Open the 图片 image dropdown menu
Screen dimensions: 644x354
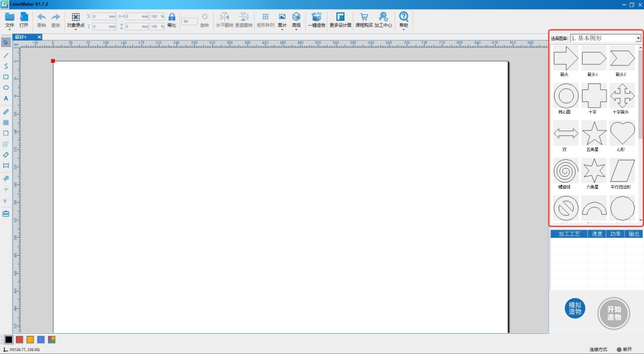[x=282, y=20]
